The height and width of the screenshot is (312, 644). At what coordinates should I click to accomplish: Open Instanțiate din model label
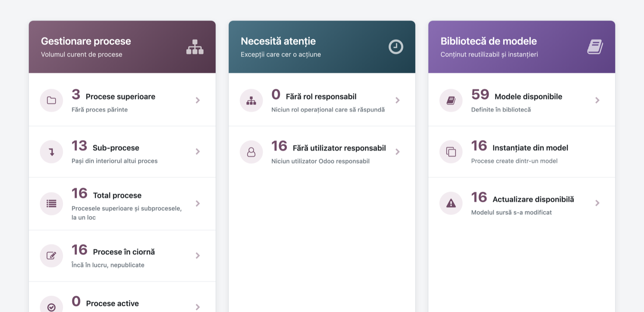(x=530, y=148)
